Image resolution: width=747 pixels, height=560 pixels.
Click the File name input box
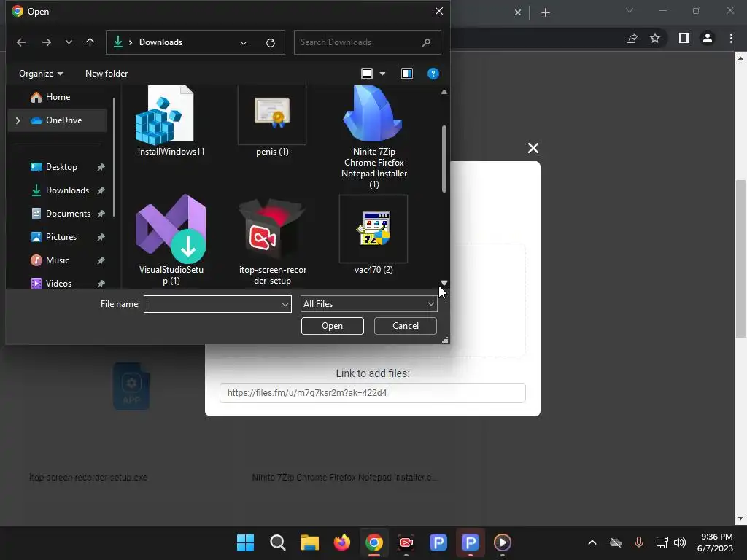point(212,304)
